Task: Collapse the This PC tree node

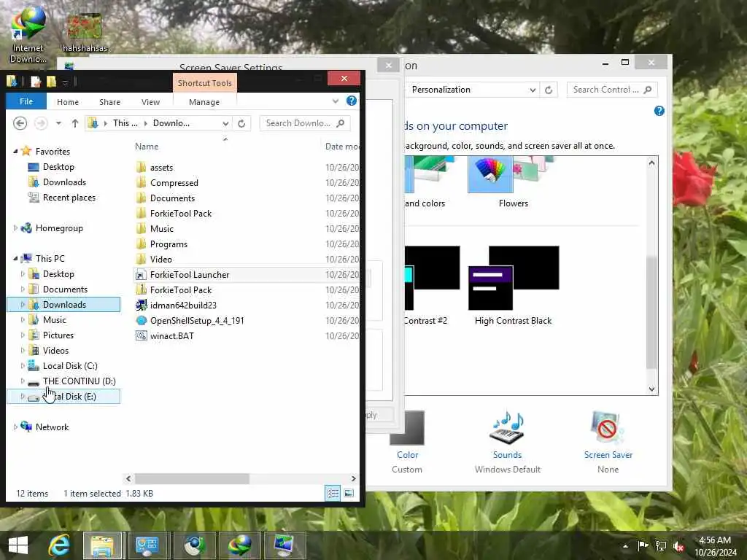Action: point(15,259)
